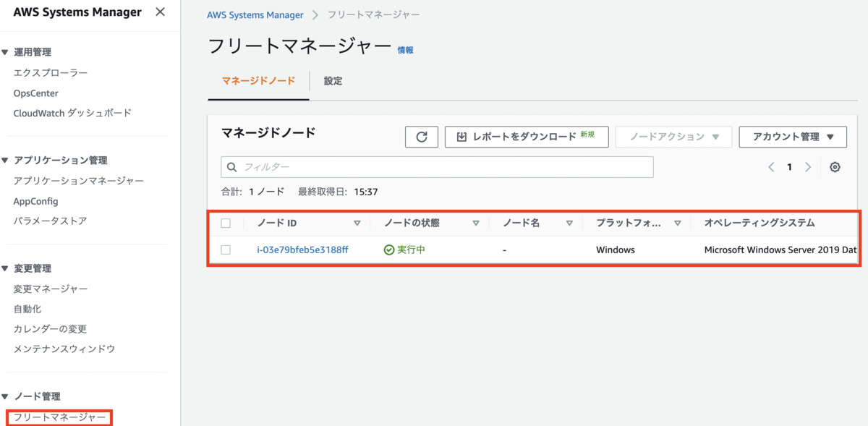Open OpsCenter in sidebar
This screenshot has width=868, height=426.
[x=36, y=93]
